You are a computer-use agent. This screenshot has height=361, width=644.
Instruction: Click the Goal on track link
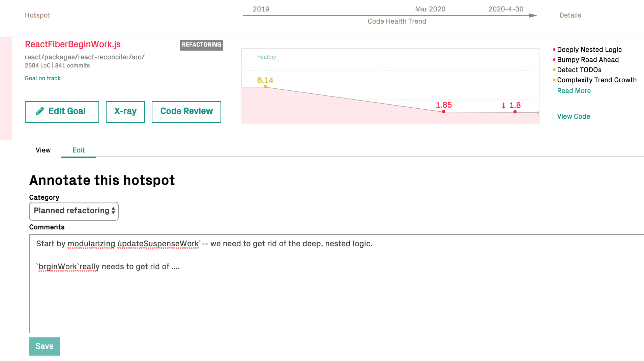[x=42, y=78]
